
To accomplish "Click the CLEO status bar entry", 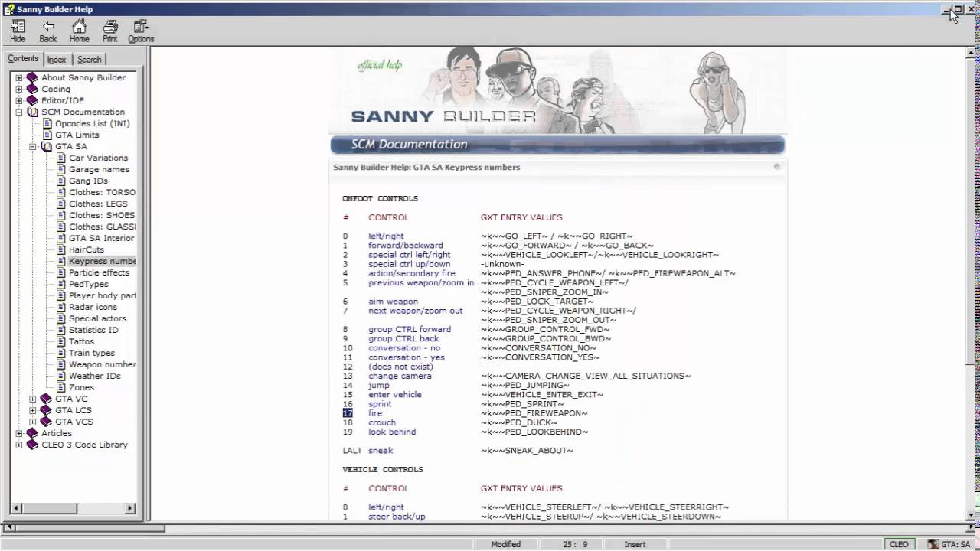I will 899,544.
